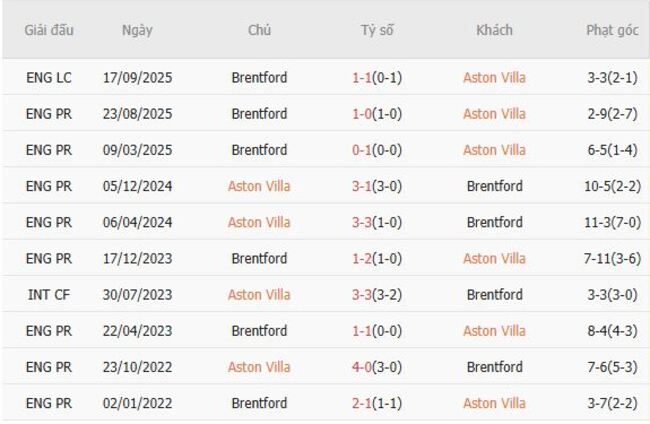Click Brentford in the 23/08/2025 match row

[x=259, y=114]
